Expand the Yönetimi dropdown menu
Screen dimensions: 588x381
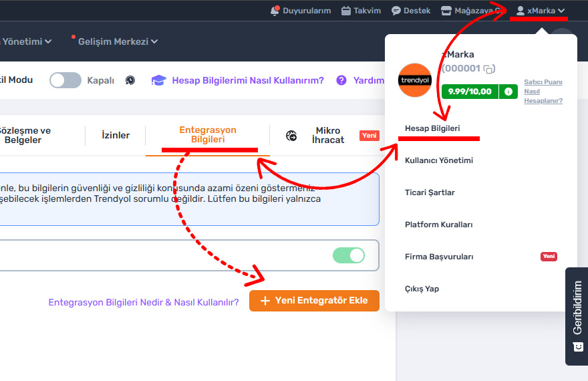point(26,41)
